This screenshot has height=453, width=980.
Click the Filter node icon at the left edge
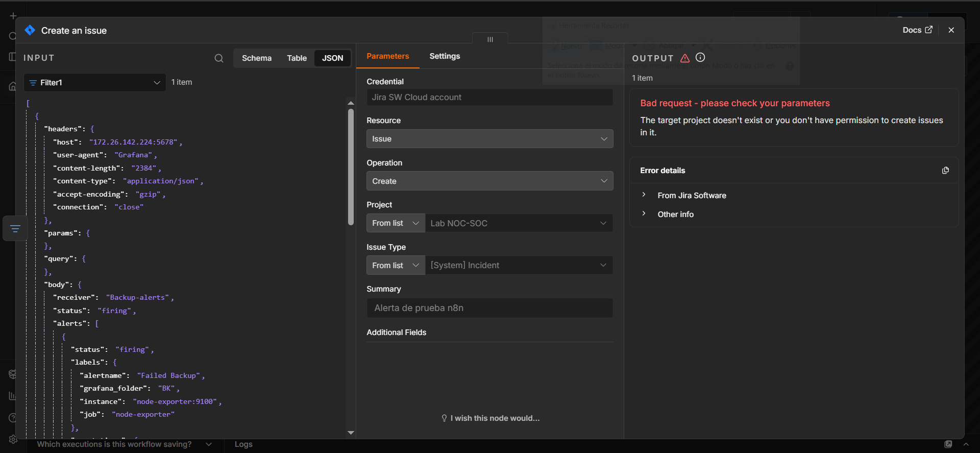[15, 228]
